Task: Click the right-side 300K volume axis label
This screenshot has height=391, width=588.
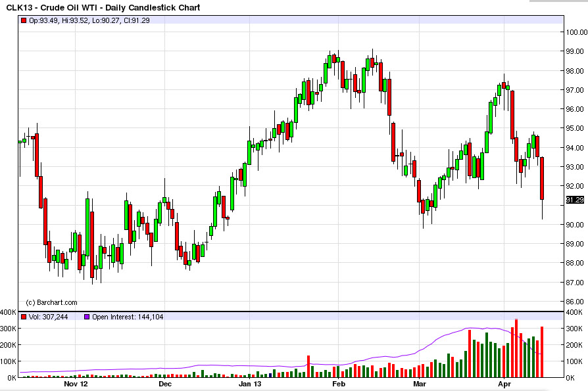Action: [574, 329]
